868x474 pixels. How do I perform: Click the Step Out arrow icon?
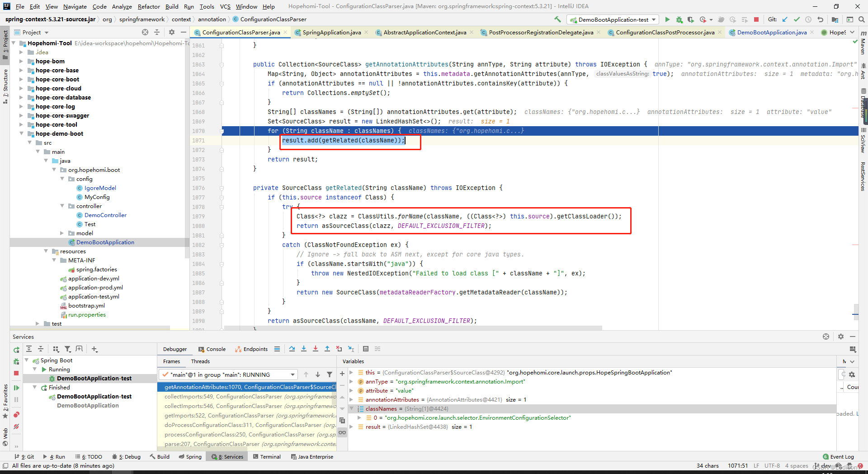(x=327, y=349)
